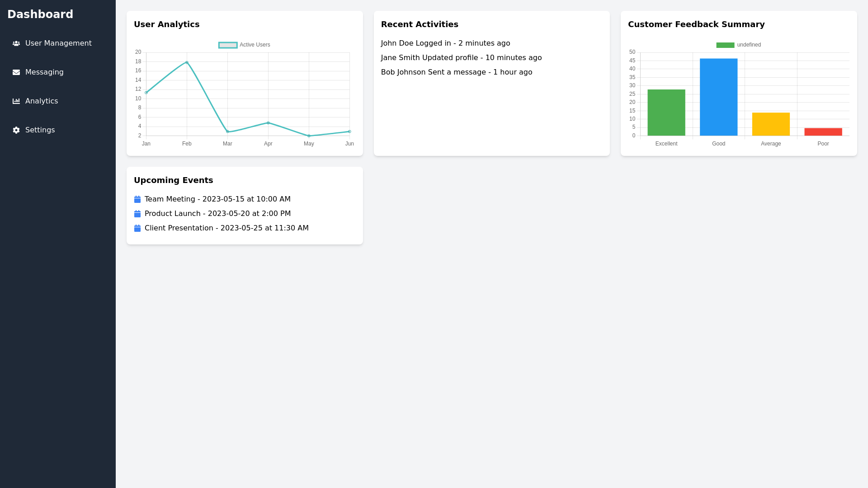
Task: Click the green undefined legend color swatch
Action: 726,45
